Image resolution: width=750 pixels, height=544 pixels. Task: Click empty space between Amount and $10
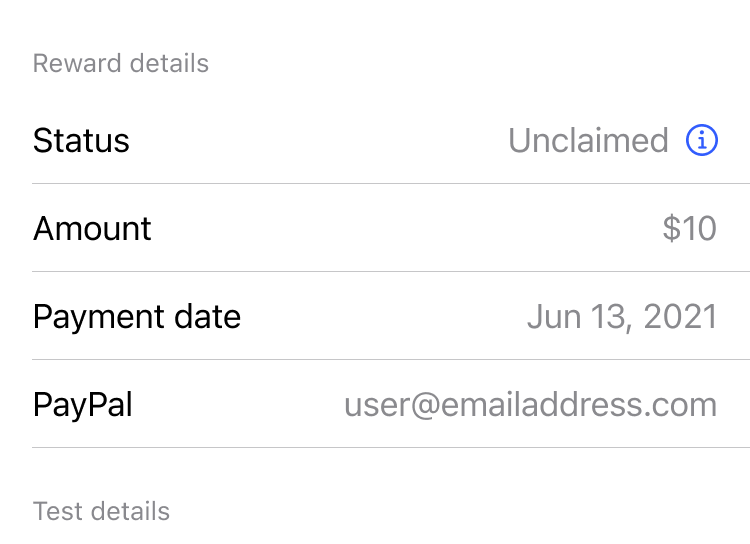[400, 229]
